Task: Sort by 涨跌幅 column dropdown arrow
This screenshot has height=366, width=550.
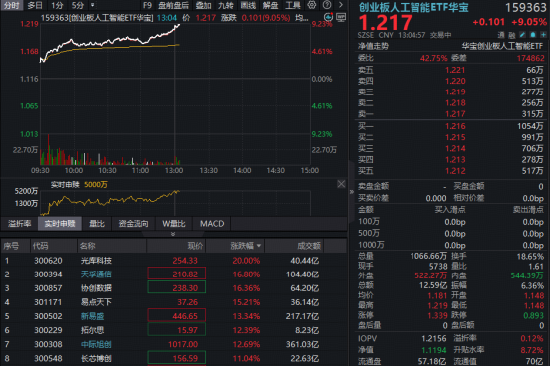Action: pyautogui.click(x=259, y=246)
